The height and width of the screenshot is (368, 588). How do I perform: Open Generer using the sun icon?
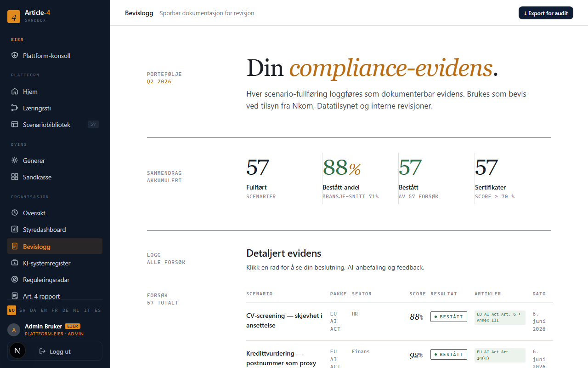[x=15, y=161]
